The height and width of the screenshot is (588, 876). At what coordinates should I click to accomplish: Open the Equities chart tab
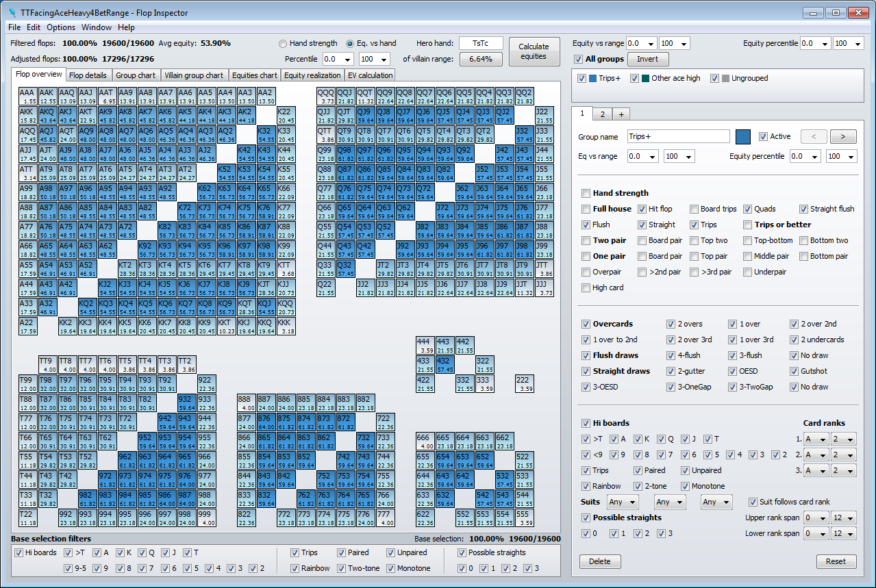click(254, 75)
